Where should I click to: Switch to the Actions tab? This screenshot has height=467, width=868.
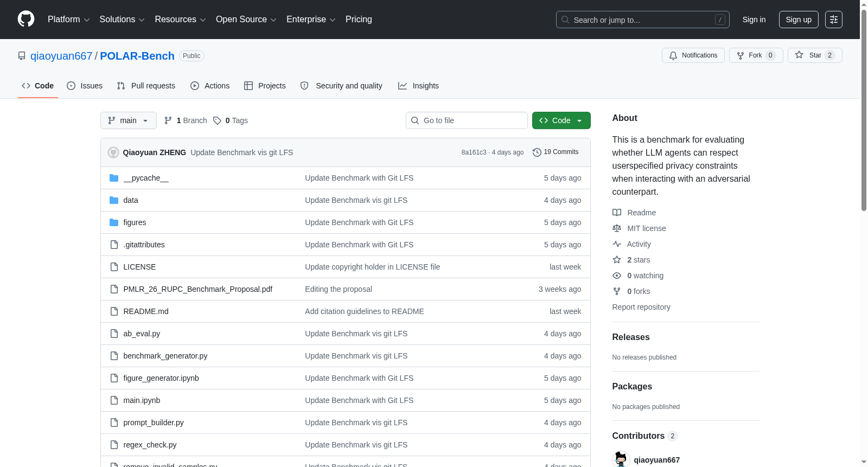tap(210, 86)
